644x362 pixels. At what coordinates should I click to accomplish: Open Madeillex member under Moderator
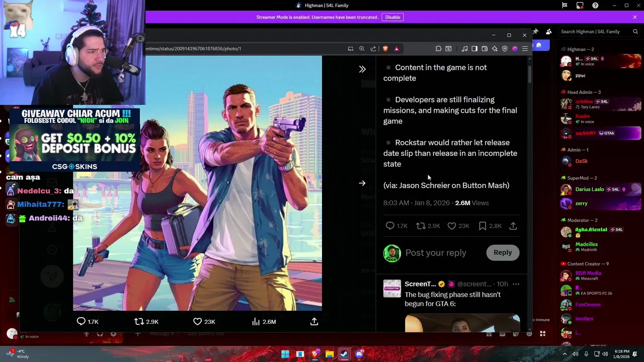click(x=601, y=247)
